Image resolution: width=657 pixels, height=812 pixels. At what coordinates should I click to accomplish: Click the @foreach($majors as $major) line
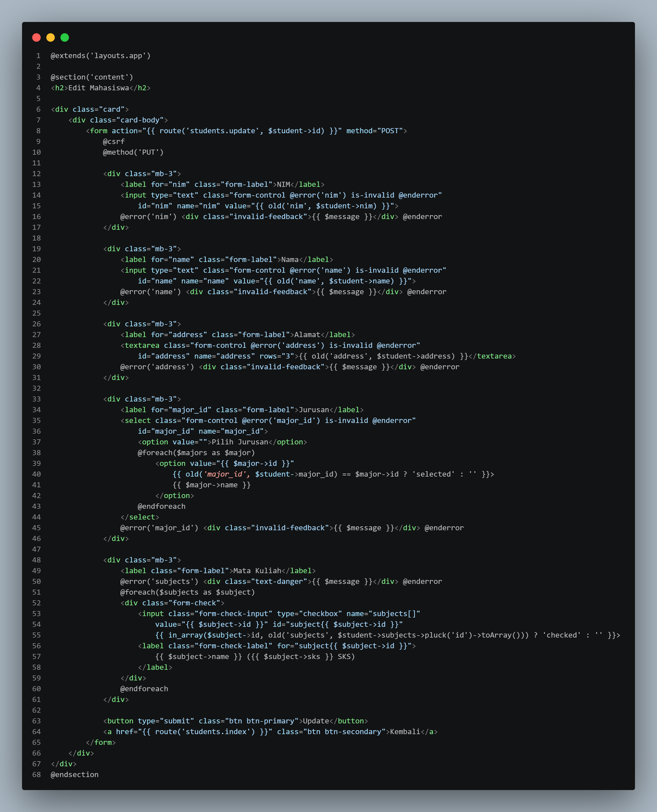pos(196,452)
